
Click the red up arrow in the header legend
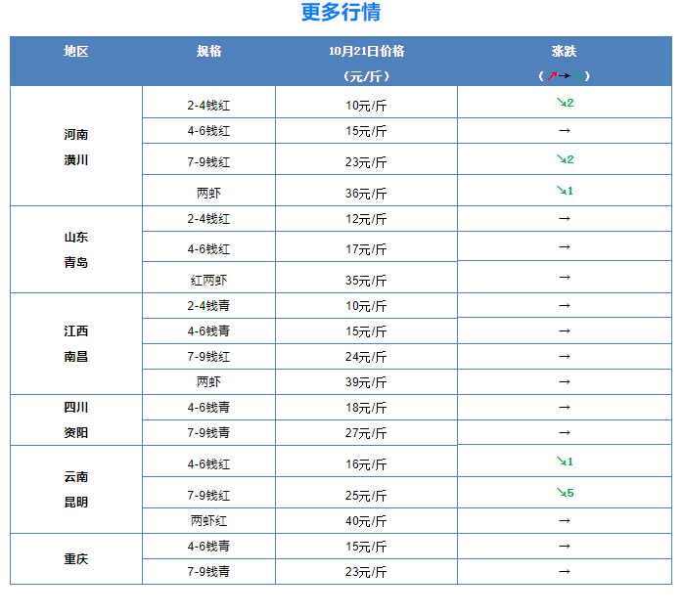pyautogui.click(x=552, y=75)
